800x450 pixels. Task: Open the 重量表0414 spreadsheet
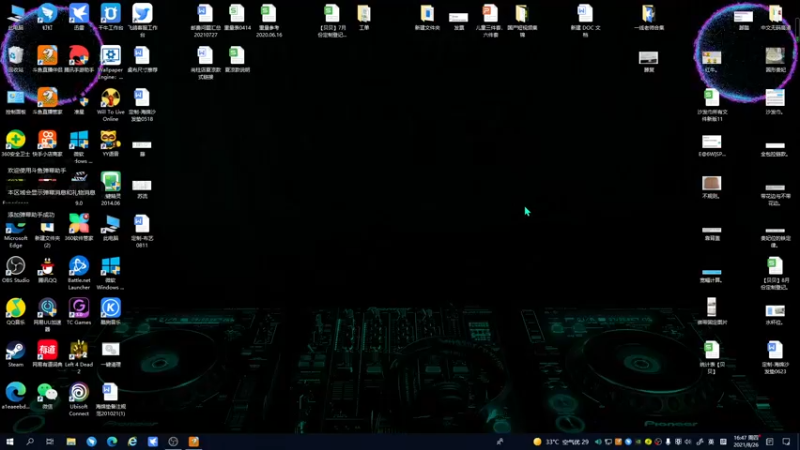click(237, 16)
